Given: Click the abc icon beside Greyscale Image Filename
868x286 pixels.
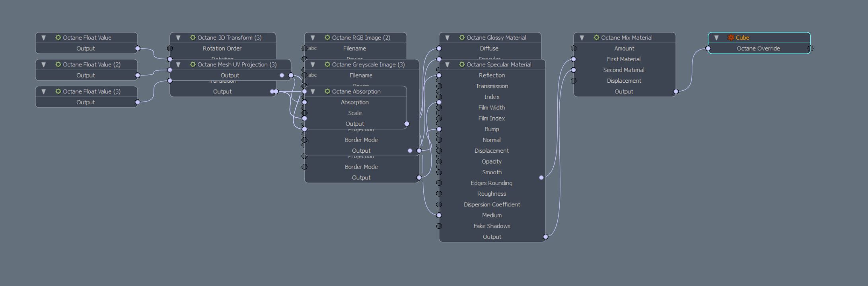Looking at the screenshot, I should point(313,75).
